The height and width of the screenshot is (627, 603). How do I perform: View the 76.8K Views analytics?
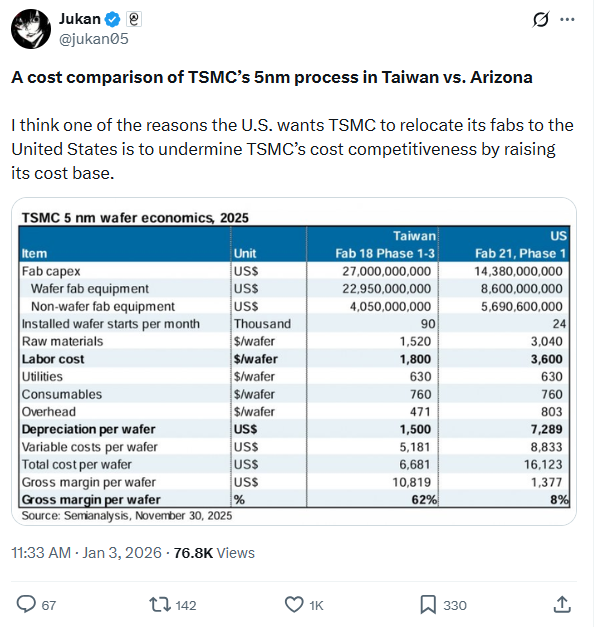tap(215, 552)
